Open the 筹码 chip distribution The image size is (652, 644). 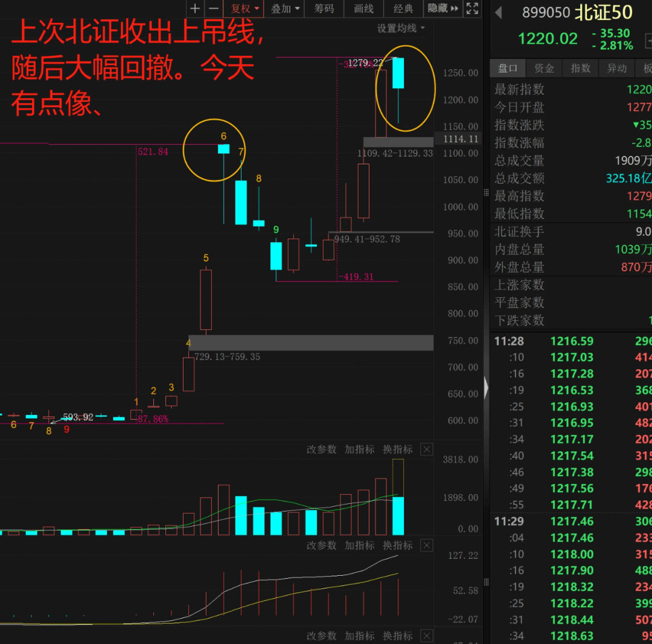pos(324,8)
